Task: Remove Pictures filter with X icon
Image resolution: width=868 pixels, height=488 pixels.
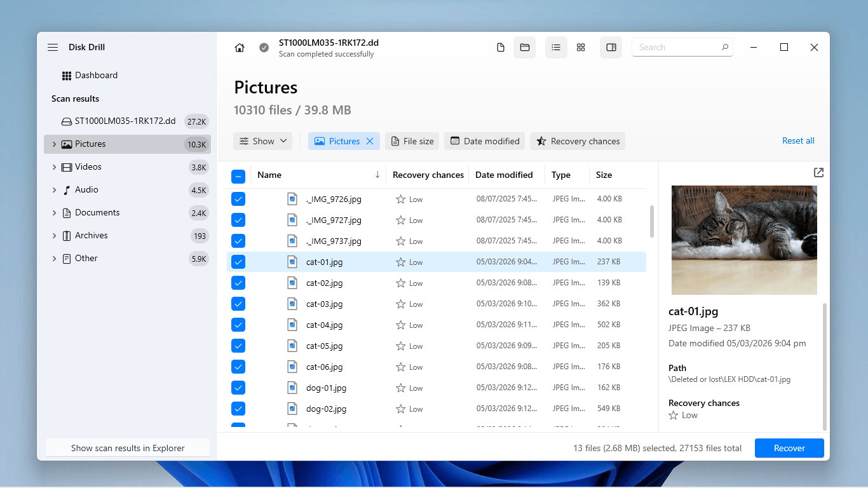Action: tap(370, 141)
